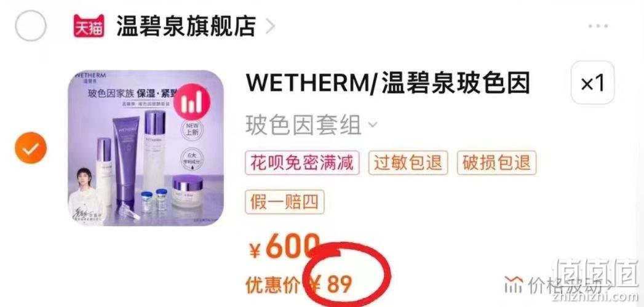The image size is (644, 307).
Task: Open the 温碧泉旗舰店 store name link
Action: [x=186, y=26]
